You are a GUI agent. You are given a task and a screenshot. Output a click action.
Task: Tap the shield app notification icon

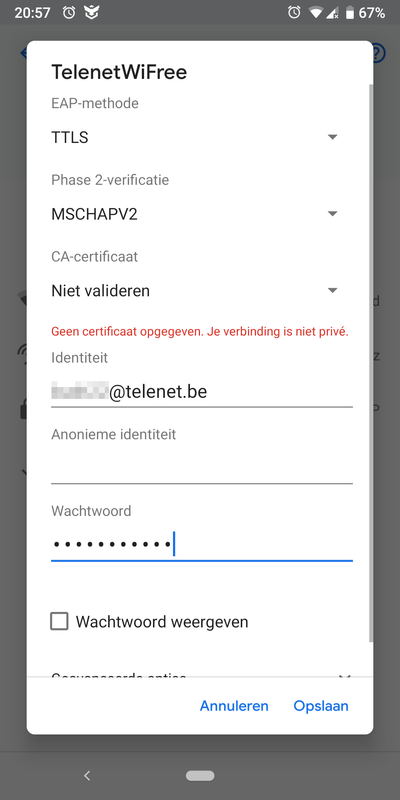coord(91,13)
